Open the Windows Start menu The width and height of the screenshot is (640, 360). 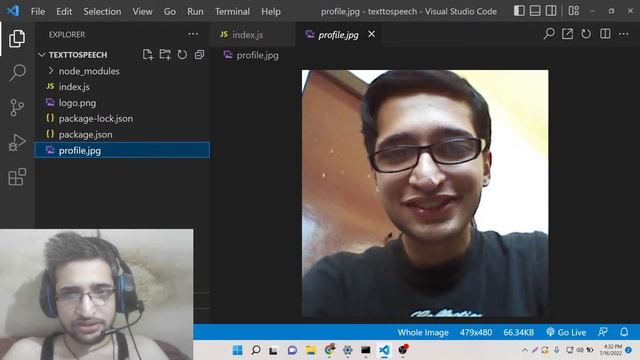tap(237, 350)
